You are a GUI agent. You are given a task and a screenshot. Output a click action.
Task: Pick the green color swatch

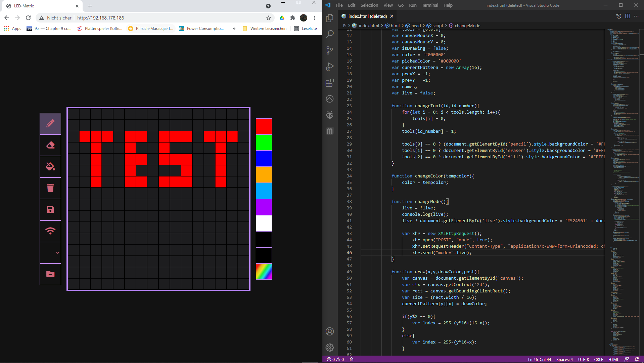point(264,143)
